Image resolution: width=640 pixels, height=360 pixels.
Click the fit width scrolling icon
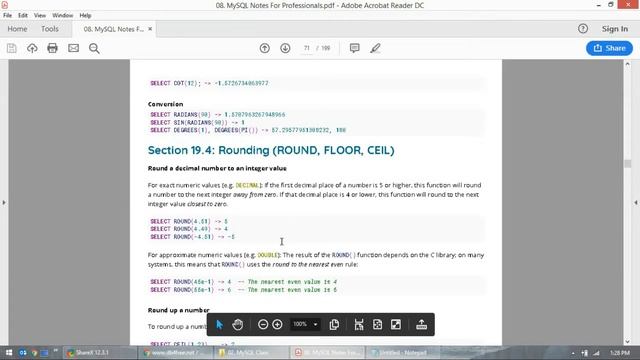[x=359, y=324]
